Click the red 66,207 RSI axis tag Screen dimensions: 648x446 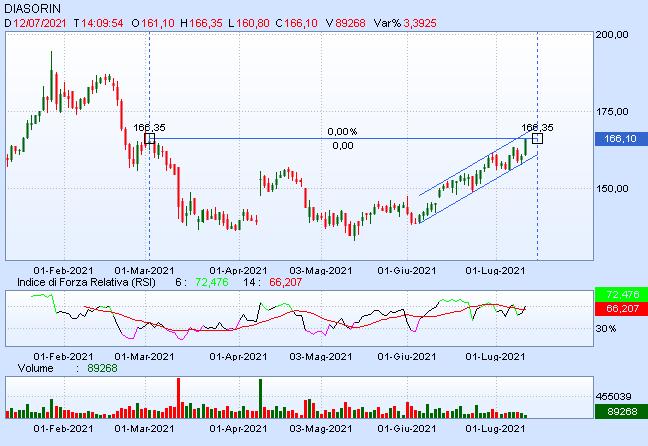(621, 308)
